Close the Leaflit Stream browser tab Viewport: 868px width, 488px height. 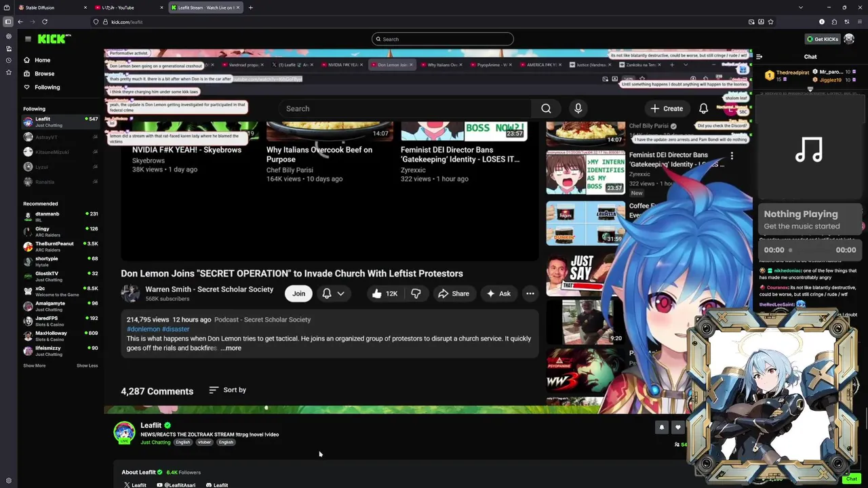tap(237, 7)
